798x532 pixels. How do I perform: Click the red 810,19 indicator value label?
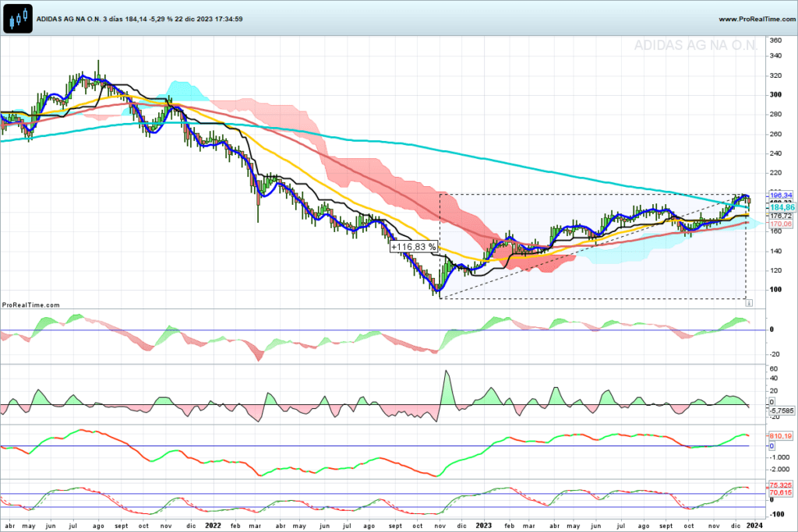[780, 436]
